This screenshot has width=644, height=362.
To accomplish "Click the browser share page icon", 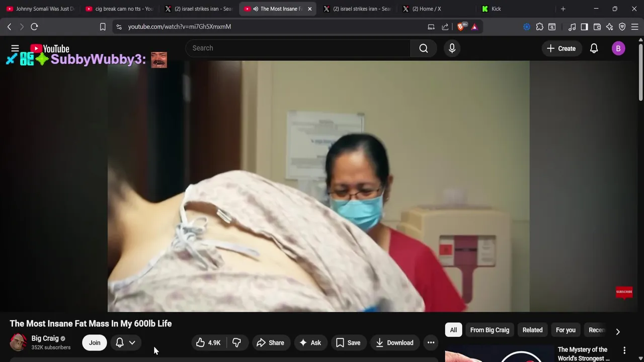I will click(445, 27).
